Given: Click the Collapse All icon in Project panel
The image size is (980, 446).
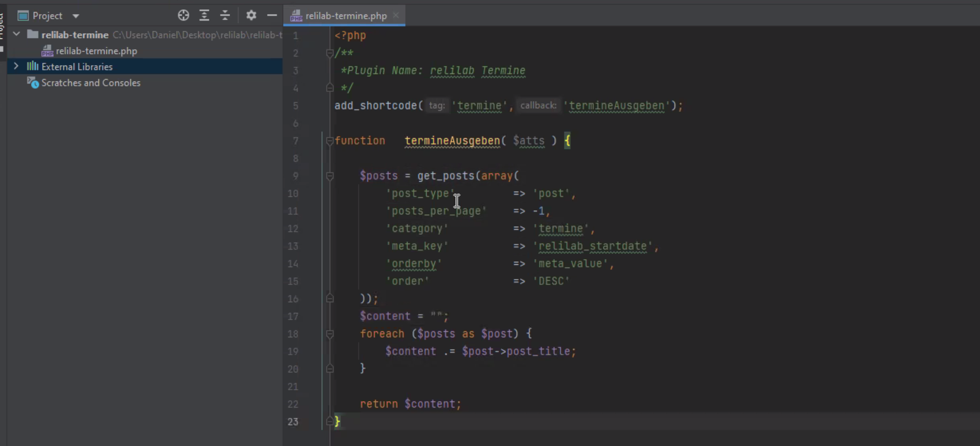Looking at the screenshot, I should [225, 15].
